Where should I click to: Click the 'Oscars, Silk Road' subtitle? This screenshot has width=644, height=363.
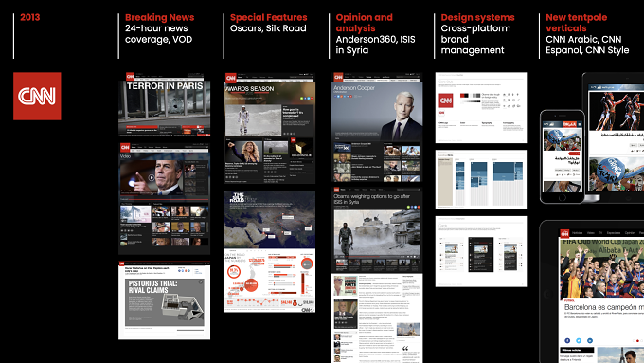pos(268,28)
